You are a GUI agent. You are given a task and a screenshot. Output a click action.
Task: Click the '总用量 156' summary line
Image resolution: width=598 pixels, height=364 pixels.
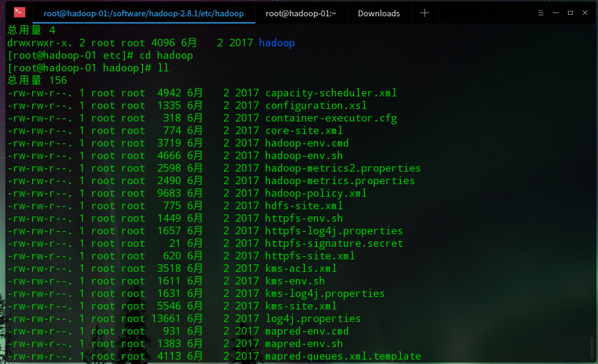coord(37,80)
